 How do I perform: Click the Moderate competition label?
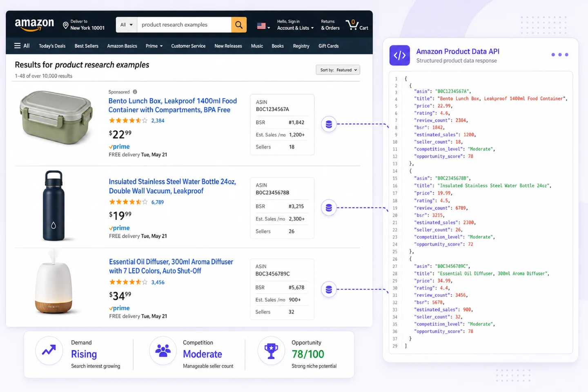[203, 354]
